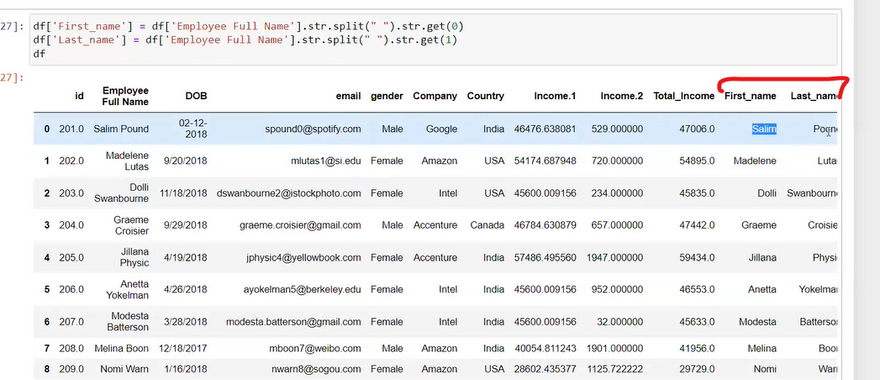Click id value 204.0

tap(71, 225)
